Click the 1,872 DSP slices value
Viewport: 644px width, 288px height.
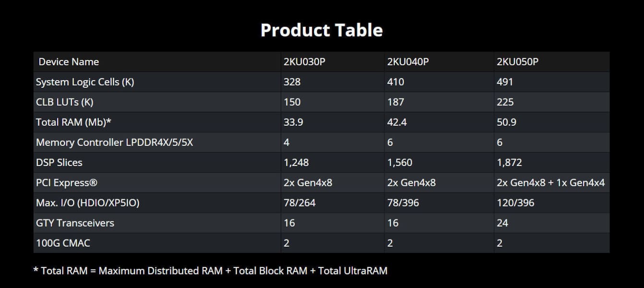pyautogui.click(x=509, y=163)
